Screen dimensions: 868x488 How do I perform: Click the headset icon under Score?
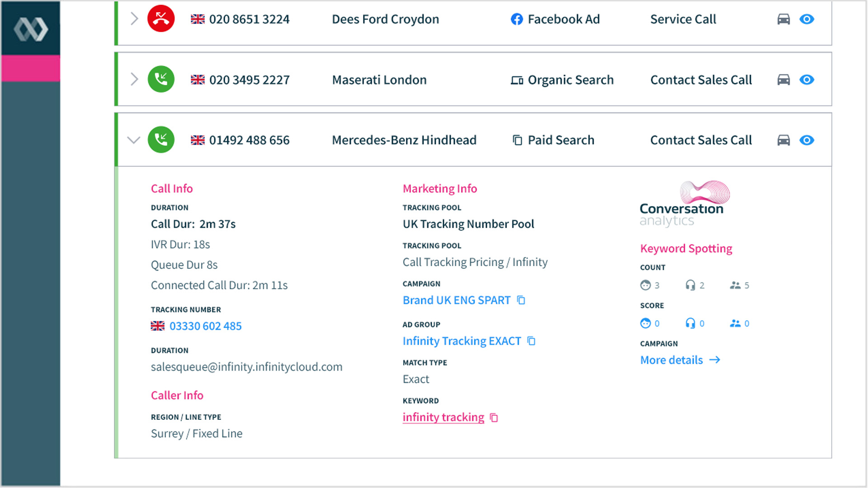coord(690,324)
